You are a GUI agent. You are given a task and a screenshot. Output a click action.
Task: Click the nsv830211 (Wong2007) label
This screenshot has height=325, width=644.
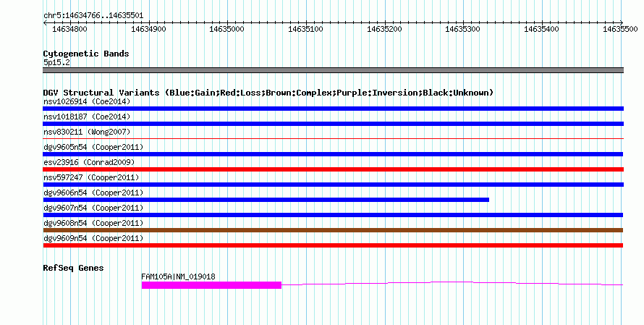point(87,132)
